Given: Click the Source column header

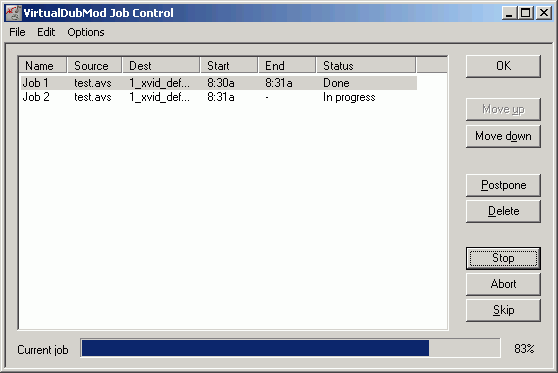Looking at the screenshot, I should [x=94, y=65].
